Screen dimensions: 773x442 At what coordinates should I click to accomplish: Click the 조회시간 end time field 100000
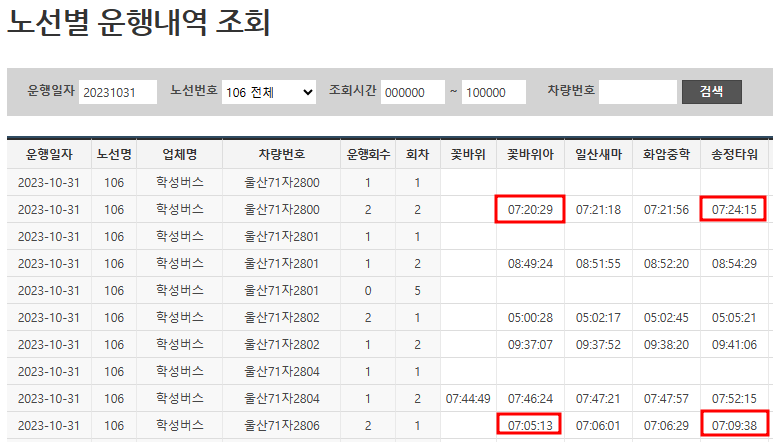[494, 92]
